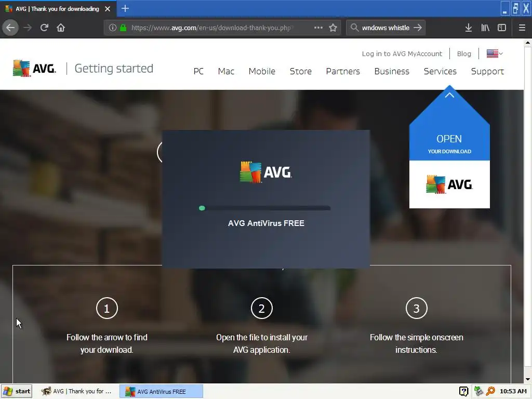Click 'Follow the simple onscreen instructions' text
Image resolution: width=532 pixels, height=399 pixels.
pyautogui.click(x=416, y=343)
